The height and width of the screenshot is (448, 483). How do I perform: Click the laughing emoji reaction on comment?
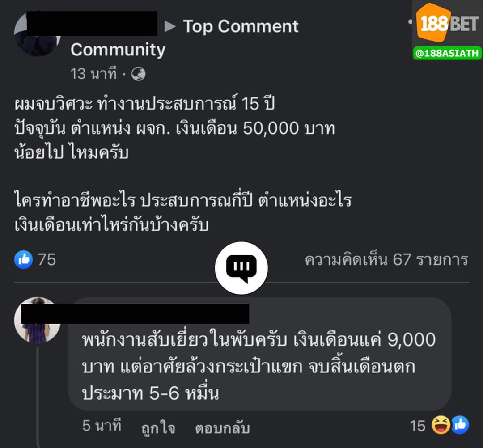(x=441, y=425)
